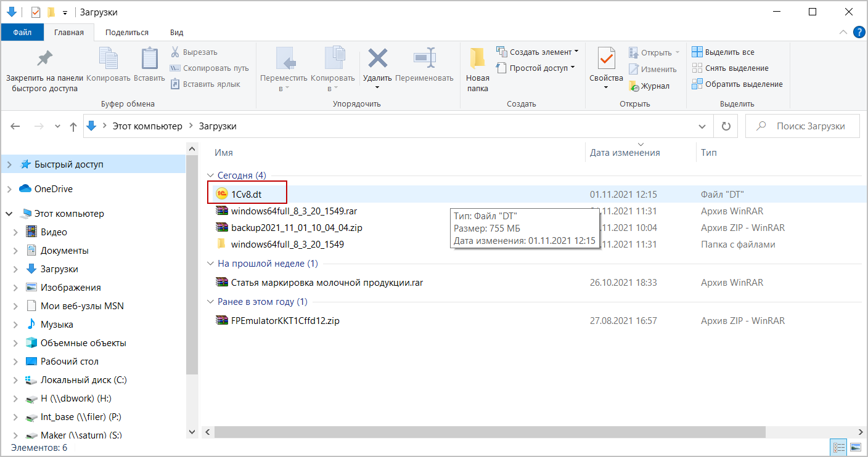
Task: Open Простой доступ dropdown
Action: 536,68
